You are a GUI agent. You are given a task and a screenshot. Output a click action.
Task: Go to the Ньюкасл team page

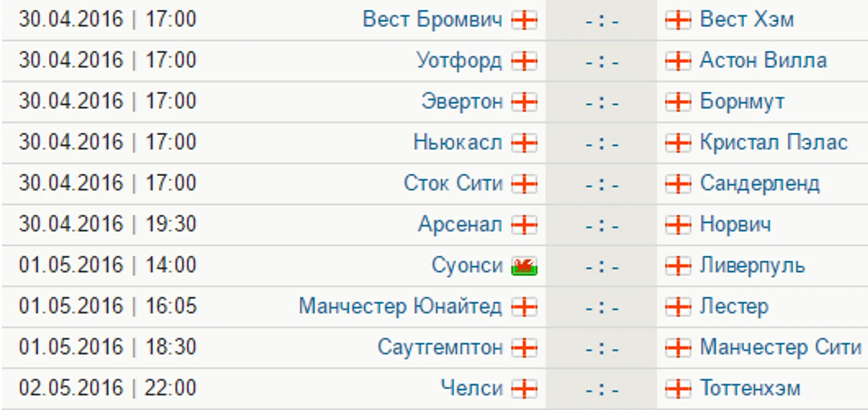[x=458, y=143]
